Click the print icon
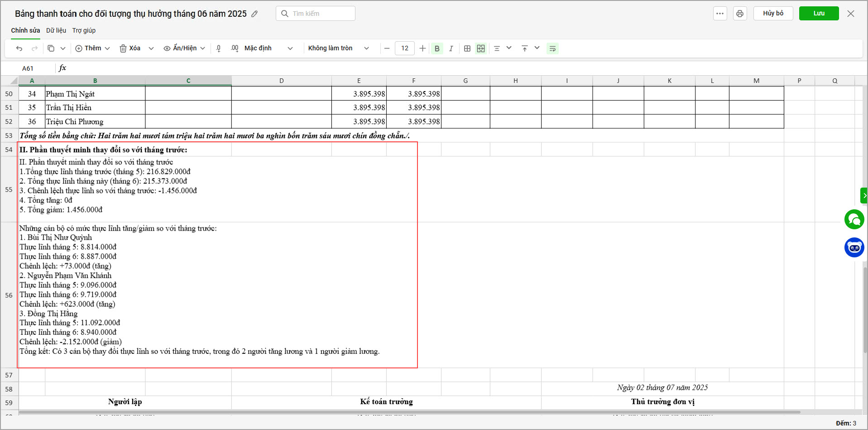Screen dimensions: 868x430 (x=740, y=14)
